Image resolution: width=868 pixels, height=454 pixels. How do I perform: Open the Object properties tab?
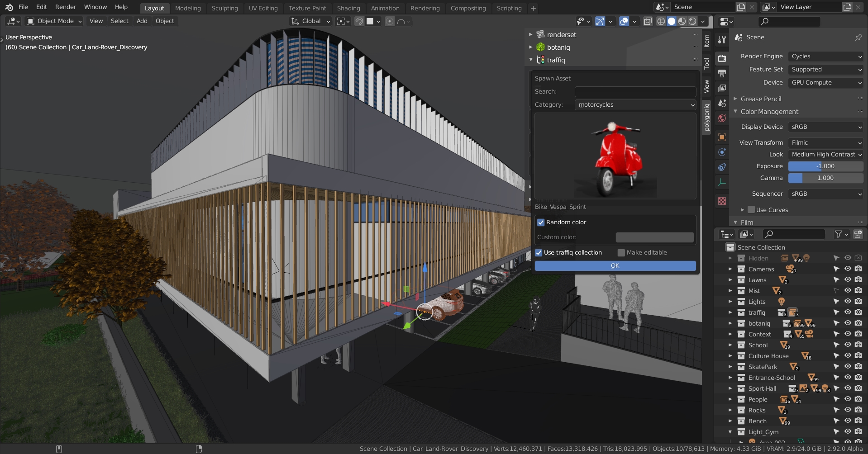(722, 137)
